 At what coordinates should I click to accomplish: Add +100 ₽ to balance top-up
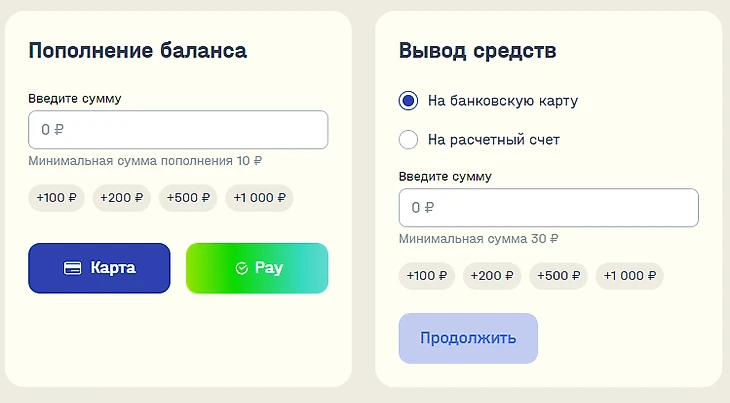pos(56,198)
